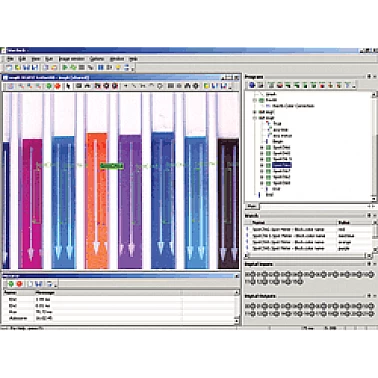
Task: Open the Help menu
Action: [133, 59]
